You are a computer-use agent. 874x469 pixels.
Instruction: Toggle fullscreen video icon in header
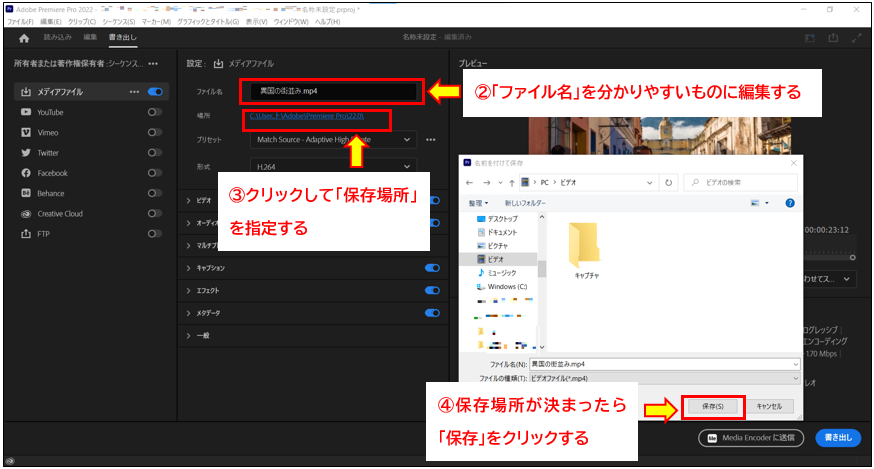pos(857,38)
